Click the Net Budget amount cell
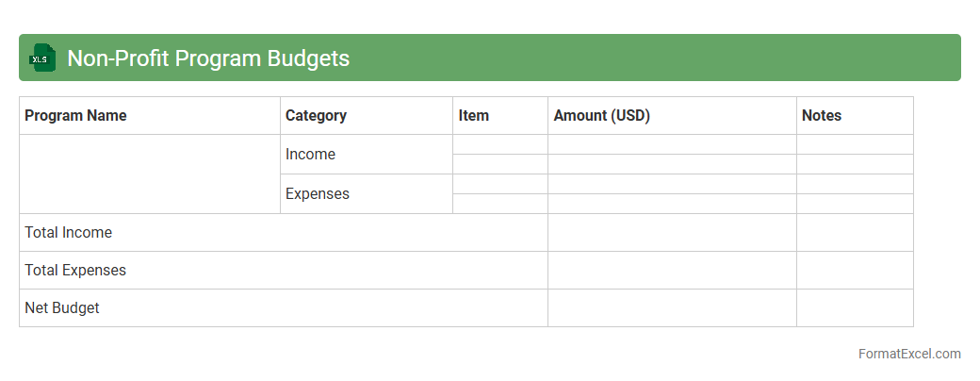This screenshot has width=980, height=381. (672, 308)
